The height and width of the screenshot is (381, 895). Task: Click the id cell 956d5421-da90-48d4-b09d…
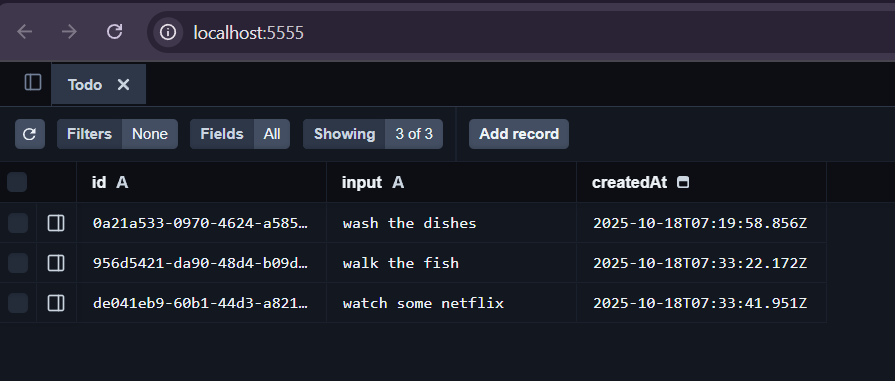pyautogui.click(x=201, y=263)
